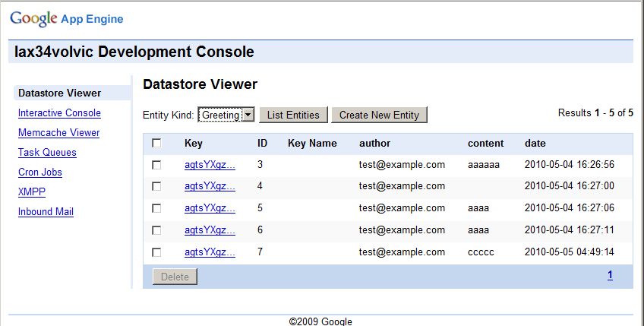Select Datastore Viewer in the sidebar

(x=60, y=93)
